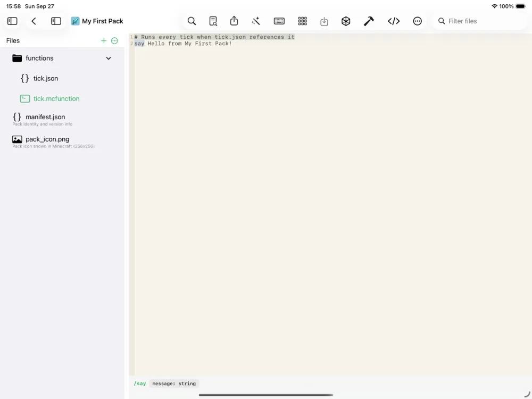532x399 pixels.
Task: Toggle the file list panel icon beside back arrow
Action: pos(56,21)
